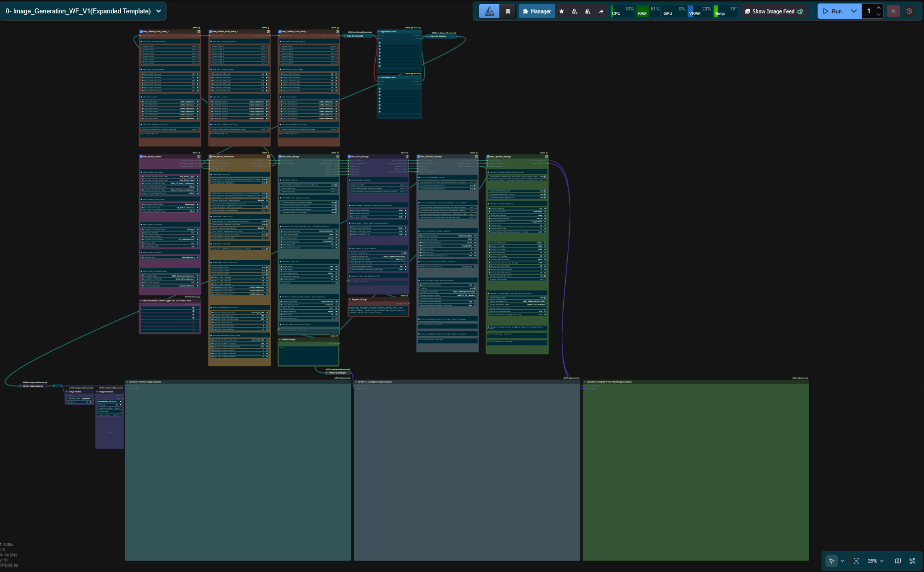Click the share arrow icon in toolbar
This screenshot has width=924, height=572.
point(601,11)
